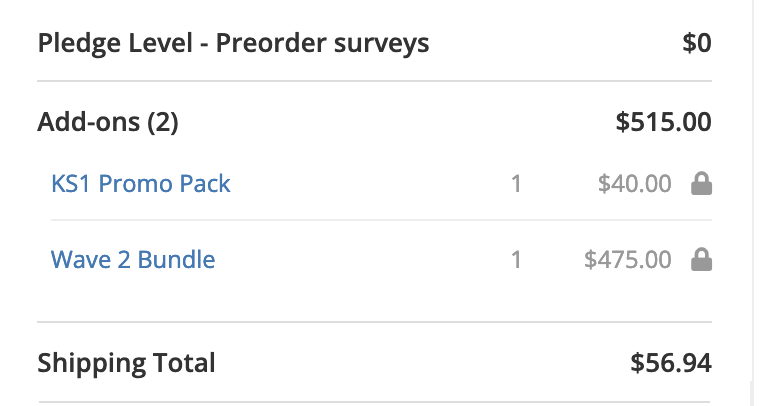Screen dimensions: 762x406
Task: Click the (2) count beside Add-ons
Action: coord(162,122)
